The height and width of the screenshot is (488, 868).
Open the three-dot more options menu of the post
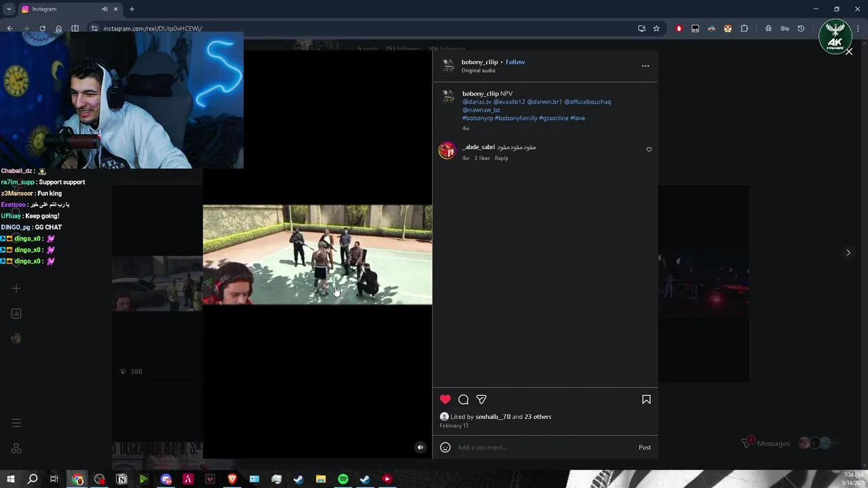[x=646, y=66]
